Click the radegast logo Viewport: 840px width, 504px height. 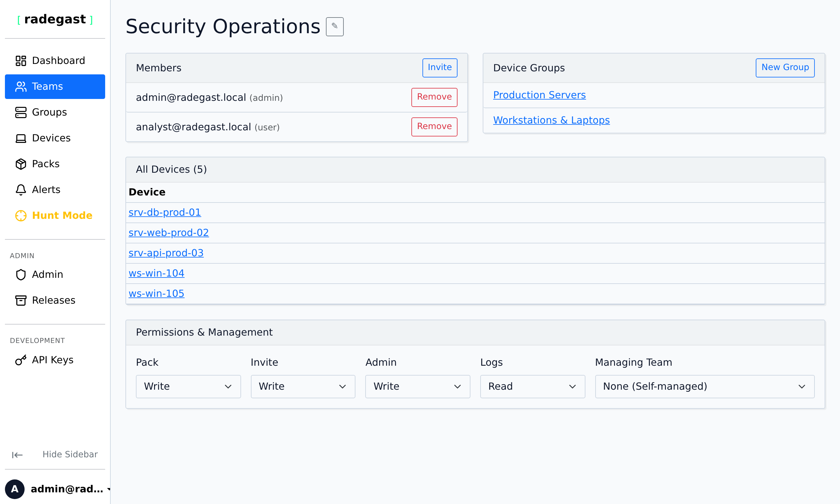(55, 19)
